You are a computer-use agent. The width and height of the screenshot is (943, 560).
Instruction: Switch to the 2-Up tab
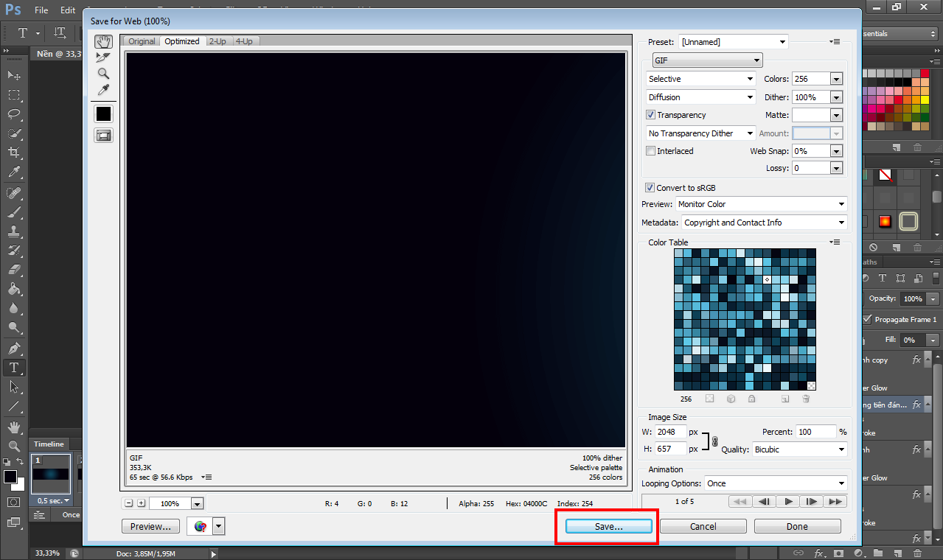(x=218, y=41)
